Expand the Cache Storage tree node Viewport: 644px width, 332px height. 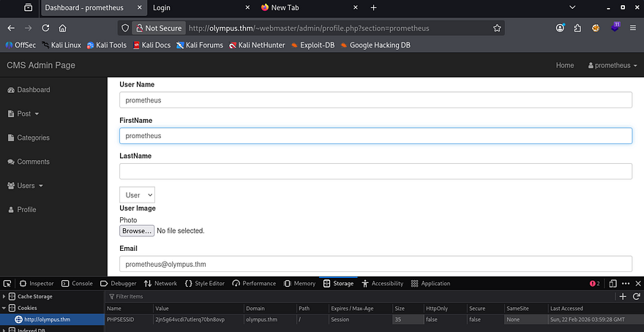(x=4, y=296)
